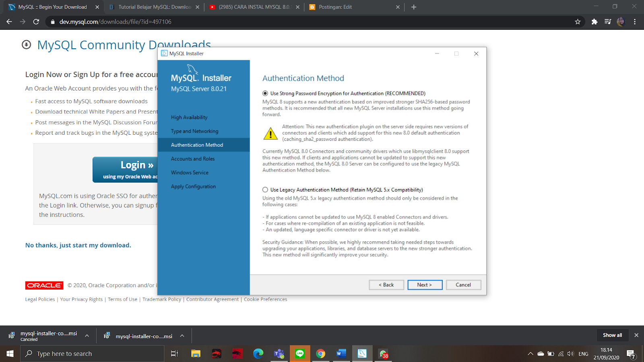Open the Chrome three-dot menu
Image resolution: width=644 pixels, height=362 pixels.
pos(635,22)
